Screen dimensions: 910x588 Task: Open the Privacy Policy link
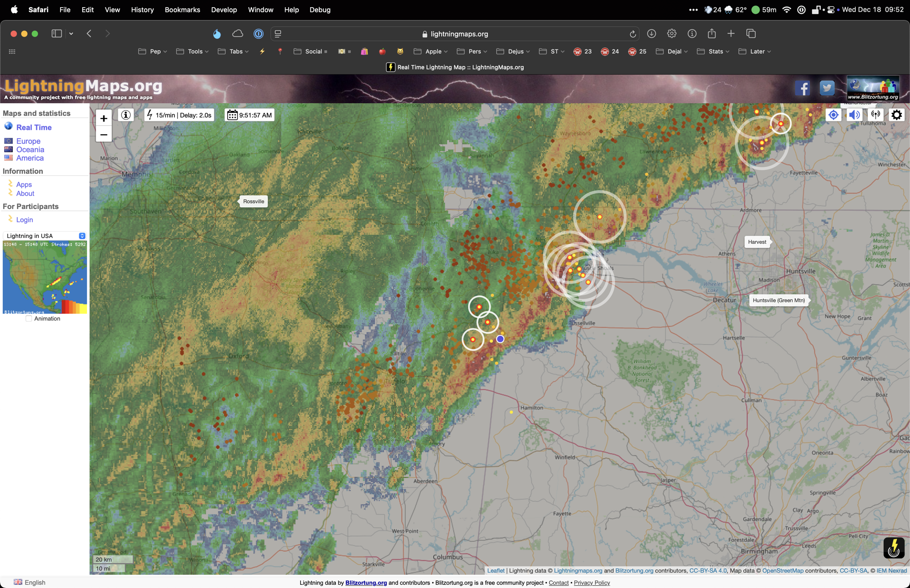pos(592,583)
